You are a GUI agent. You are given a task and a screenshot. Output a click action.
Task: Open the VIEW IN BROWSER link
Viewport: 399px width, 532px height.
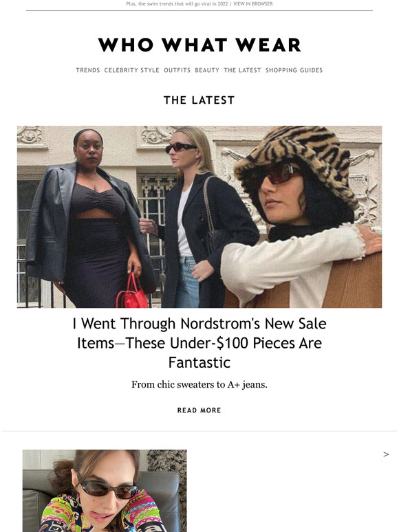(253, 4)
